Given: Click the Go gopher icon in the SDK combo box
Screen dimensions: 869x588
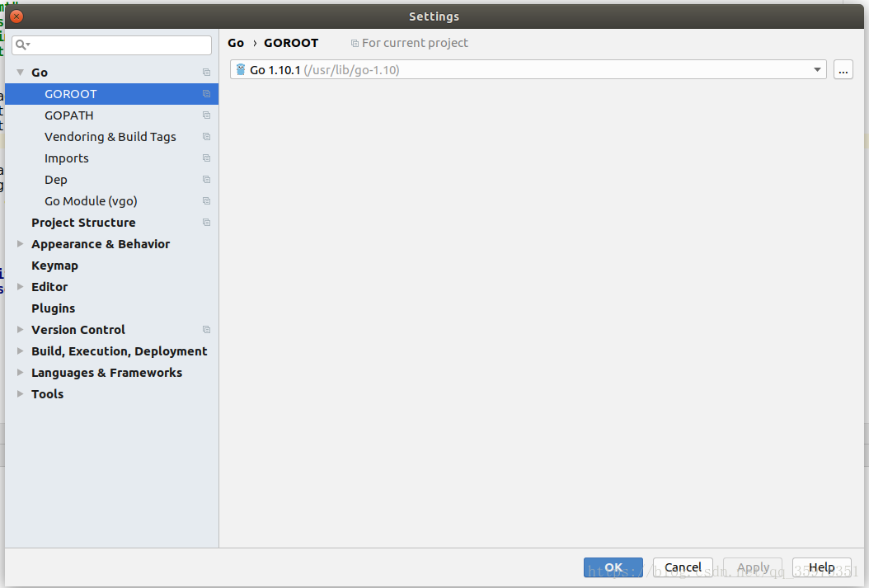Looking at the screenshot, I should [x=241, y=70].
